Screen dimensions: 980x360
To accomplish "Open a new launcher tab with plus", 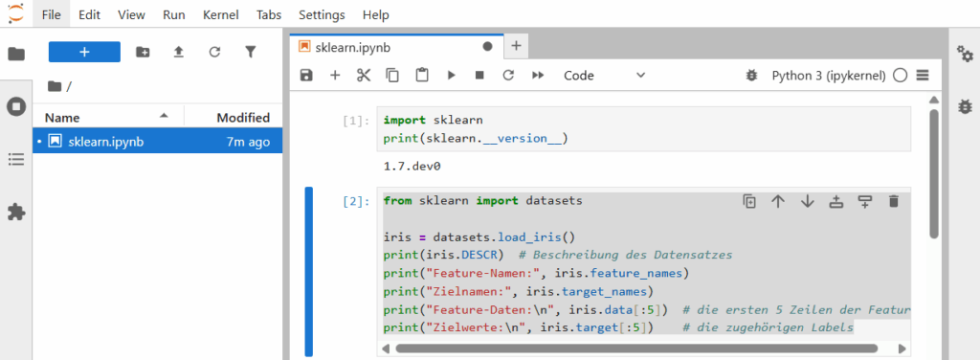I will [516, 46].
